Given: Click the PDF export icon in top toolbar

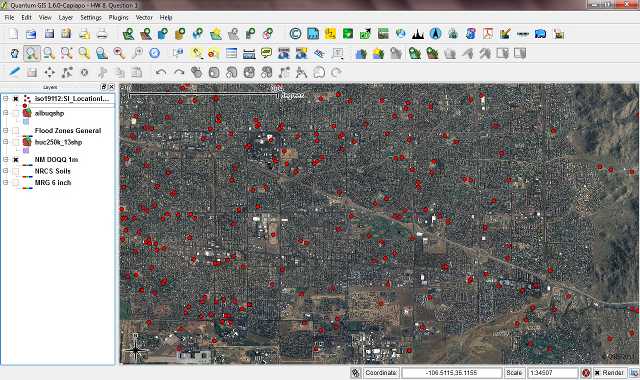Looking at the screenshot, I should (x=488, y=33).
